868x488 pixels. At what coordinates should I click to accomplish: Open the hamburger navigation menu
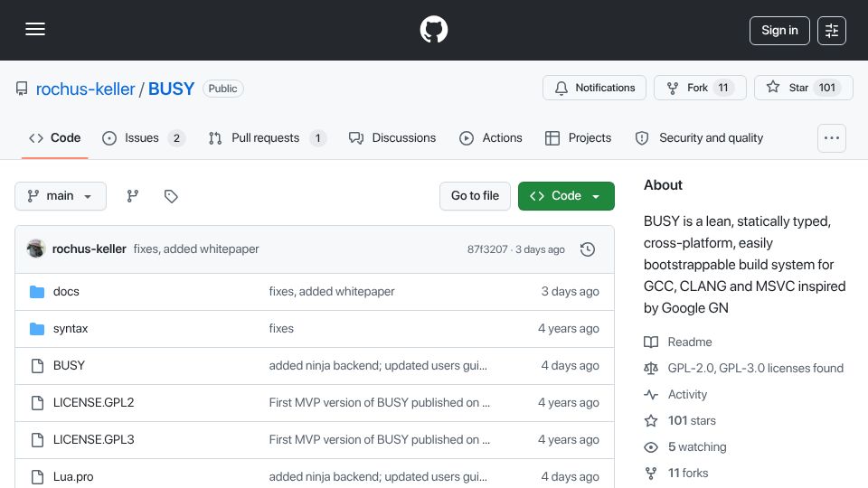click(x=35, y=29)
